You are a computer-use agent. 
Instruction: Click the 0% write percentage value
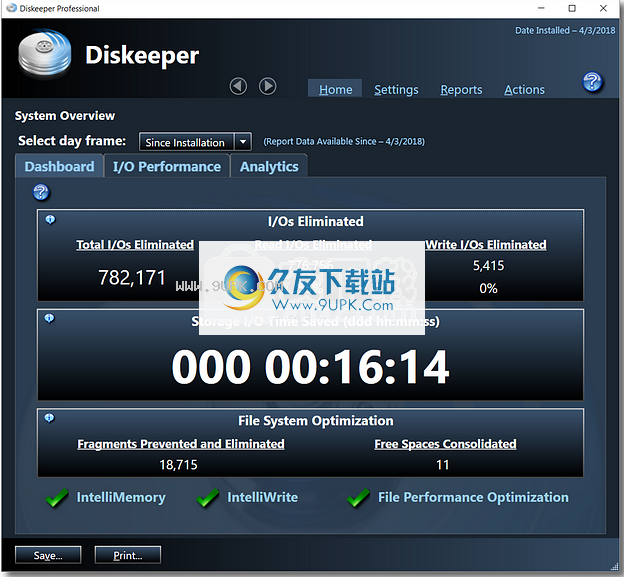(x=488, y=288)
